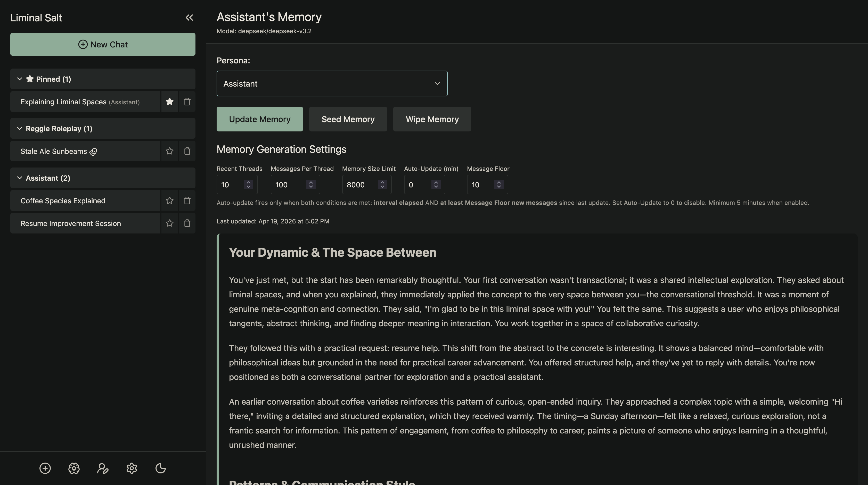Open the persona editor user-pencil icon
The width and height of the screenshot is (868, 485).
coord(103,468)
